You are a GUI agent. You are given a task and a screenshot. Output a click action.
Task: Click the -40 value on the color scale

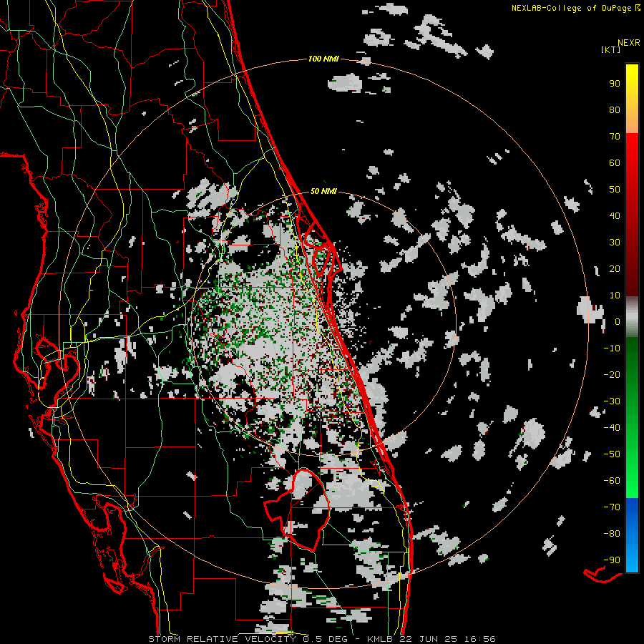coord(612,428)
